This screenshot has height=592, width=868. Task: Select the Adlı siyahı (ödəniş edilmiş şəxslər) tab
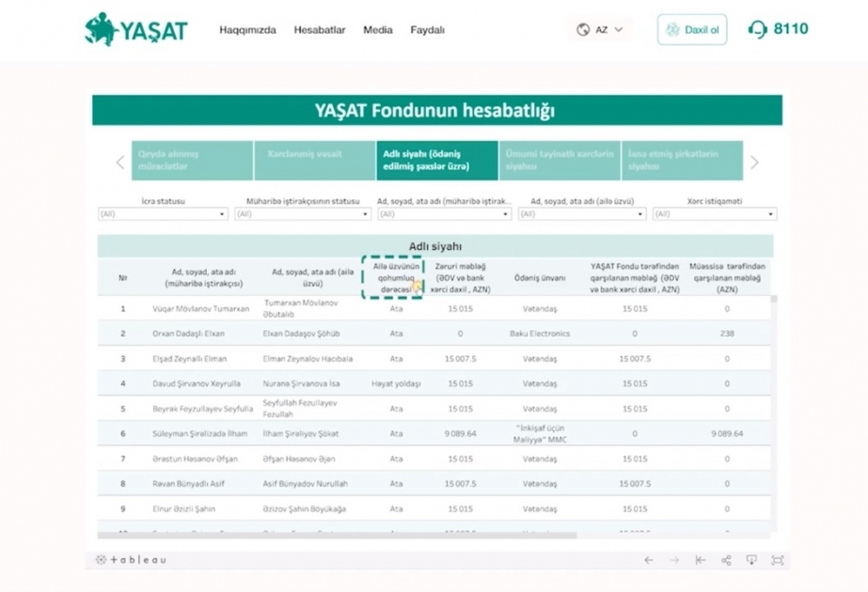click(437, 161)
